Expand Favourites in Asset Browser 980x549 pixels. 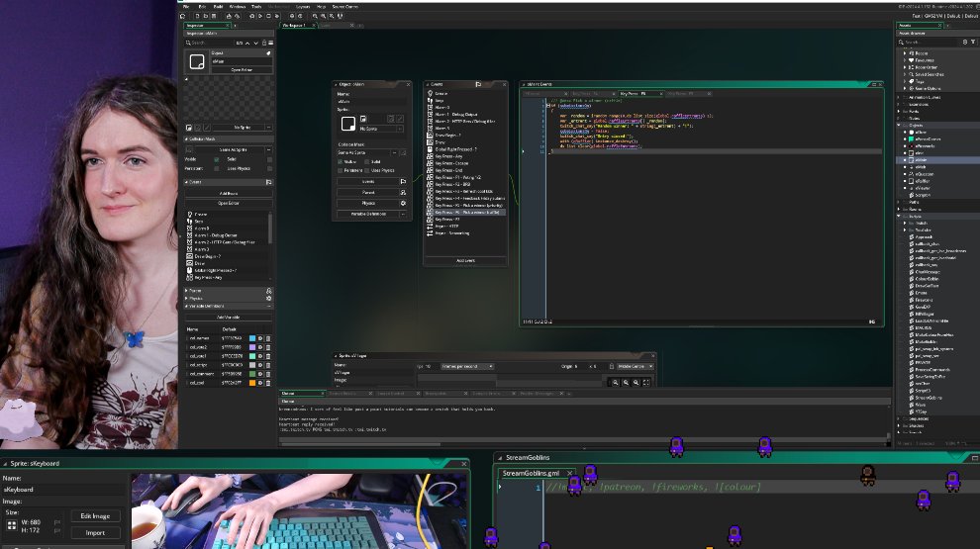905,60
